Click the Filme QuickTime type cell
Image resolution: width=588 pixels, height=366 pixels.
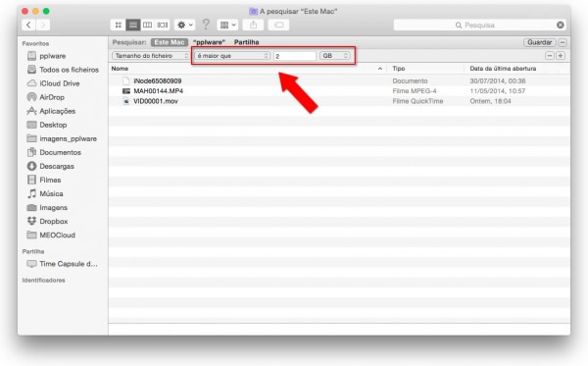pos(417,101)
